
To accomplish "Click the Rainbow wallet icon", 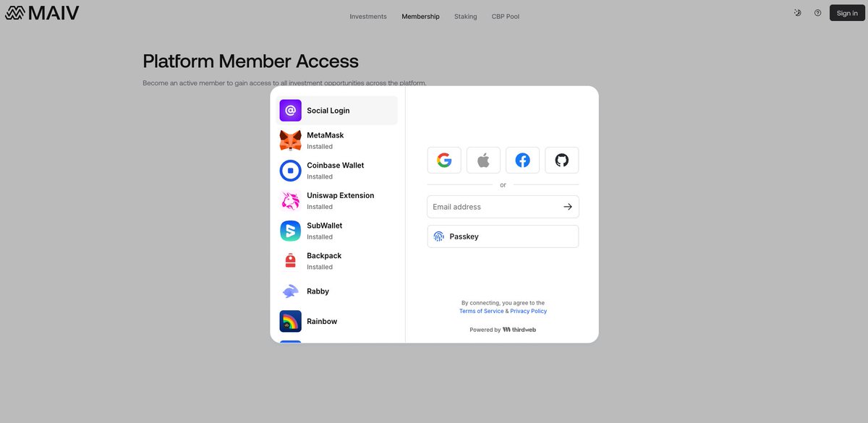I will coord(290,321).
